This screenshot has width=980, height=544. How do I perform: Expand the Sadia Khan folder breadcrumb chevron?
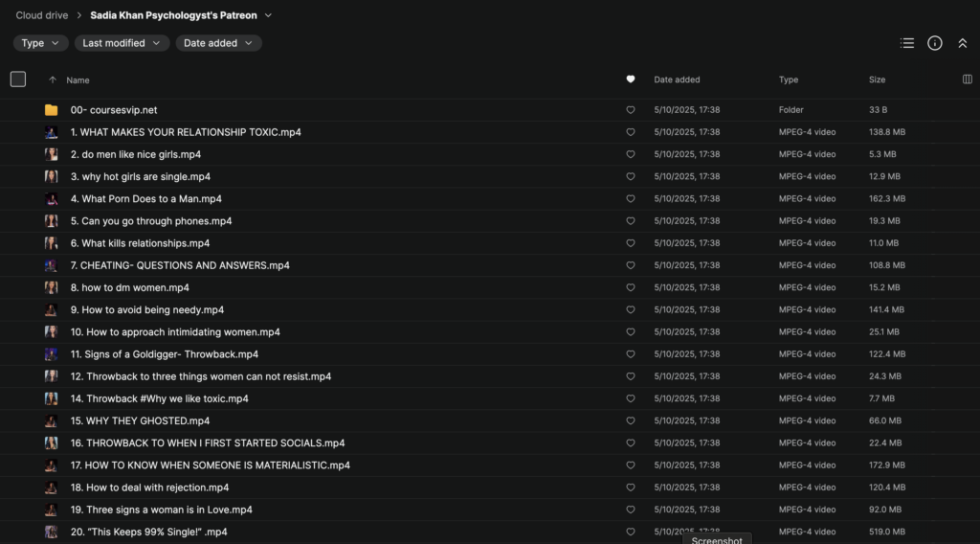point(268,15)
